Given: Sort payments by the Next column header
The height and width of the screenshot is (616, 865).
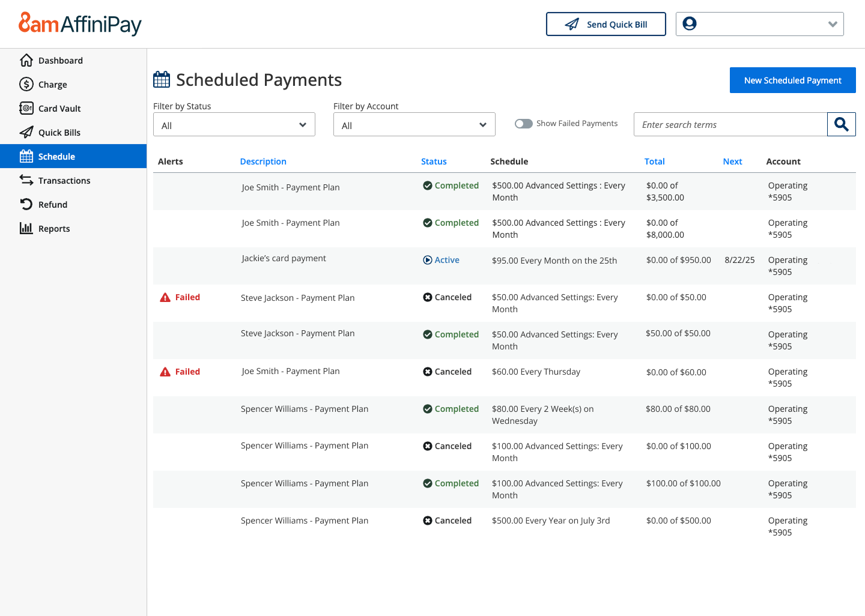Looking at the screenshot, I should (732, 162).
